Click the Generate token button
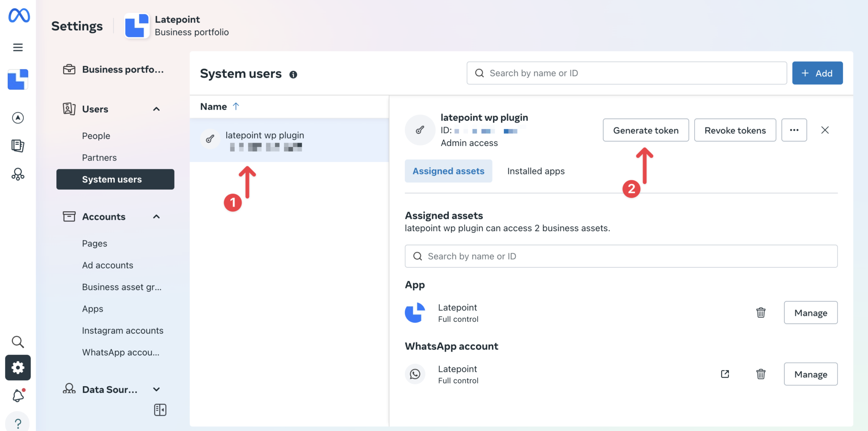Screen dimensions: 868x431 [645, 130]
